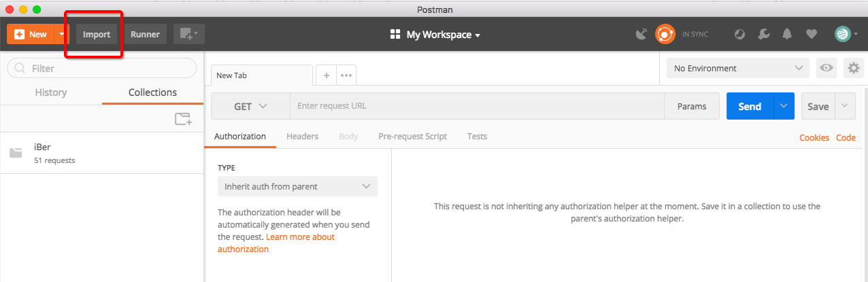
Task: Open the GET method dropdown
Action: point(251,106)
